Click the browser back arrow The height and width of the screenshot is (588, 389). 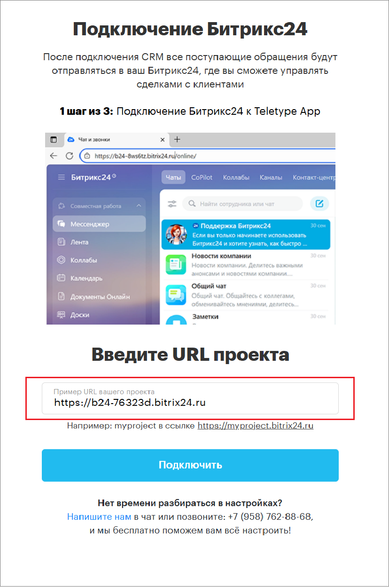[54, 155]
